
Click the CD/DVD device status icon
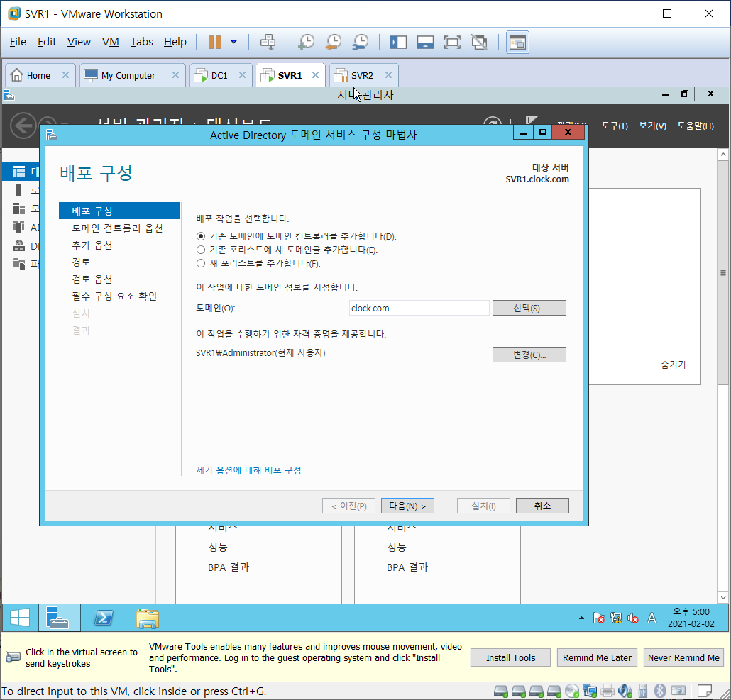[x=571, y=691]
